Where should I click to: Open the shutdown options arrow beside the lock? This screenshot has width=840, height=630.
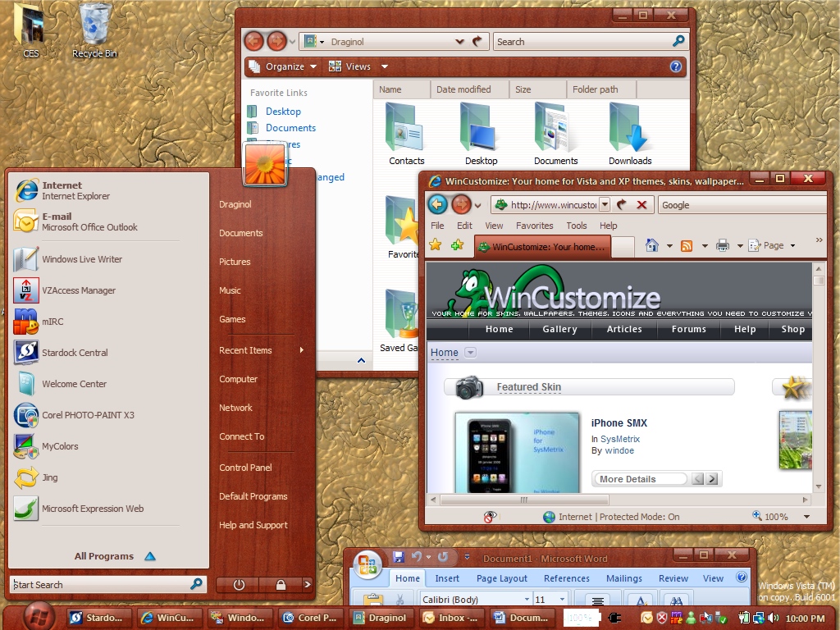pos(307,584)
